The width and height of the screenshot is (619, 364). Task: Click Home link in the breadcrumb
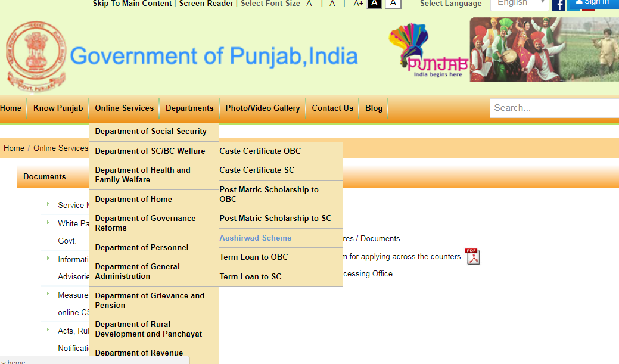14,148
